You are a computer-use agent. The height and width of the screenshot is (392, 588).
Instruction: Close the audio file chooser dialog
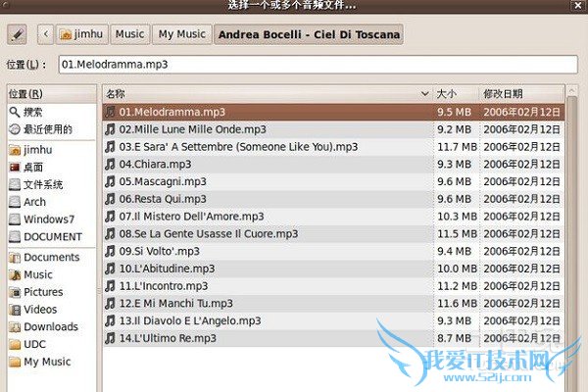(x=578, y=6)
